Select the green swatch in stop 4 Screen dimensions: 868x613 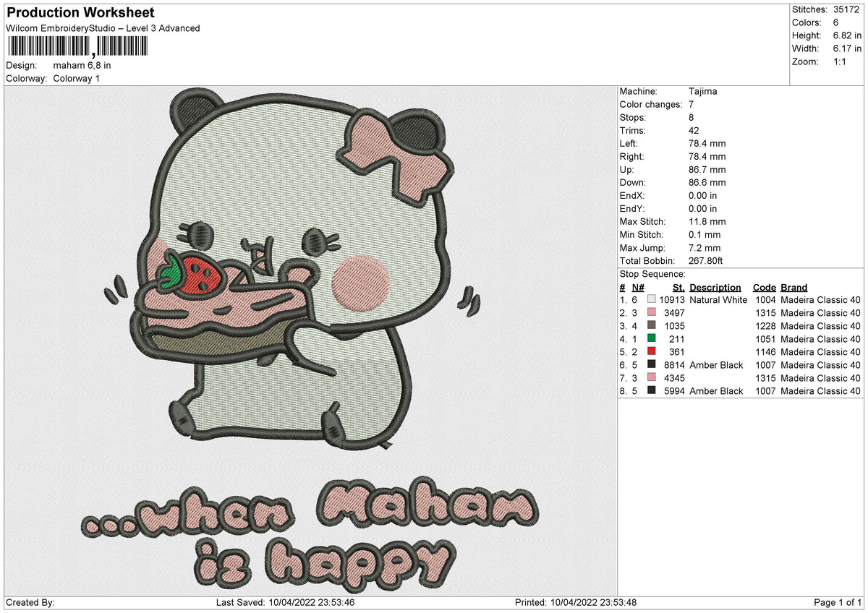(652, 338)
